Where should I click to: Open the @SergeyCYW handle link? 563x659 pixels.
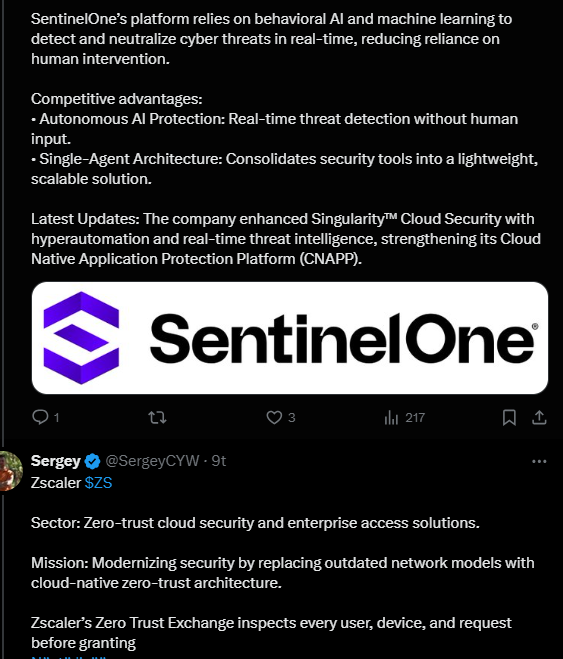(152, 461)
